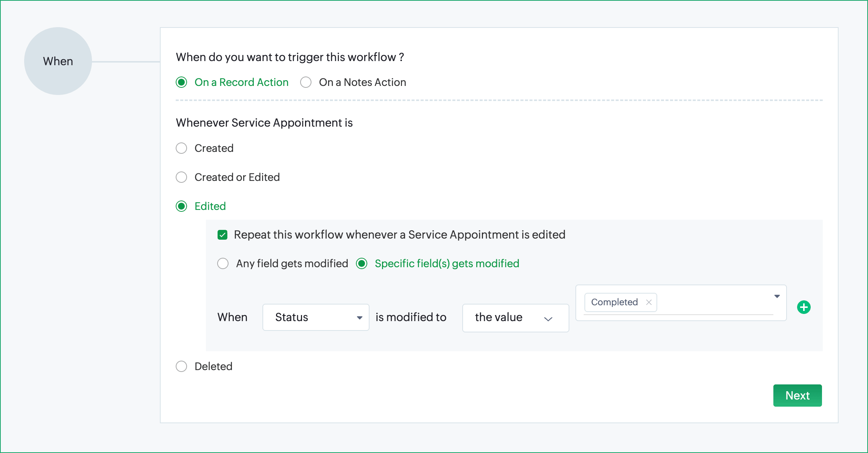Click the On a Notes Action label
868x453 pixels.
[x=362, y=82]
